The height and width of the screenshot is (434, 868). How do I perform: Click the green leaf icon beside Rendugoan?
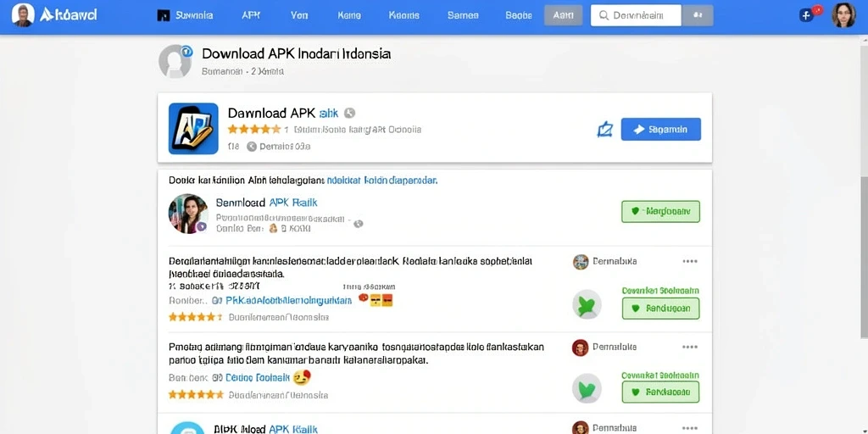click(x=587, y=304)
